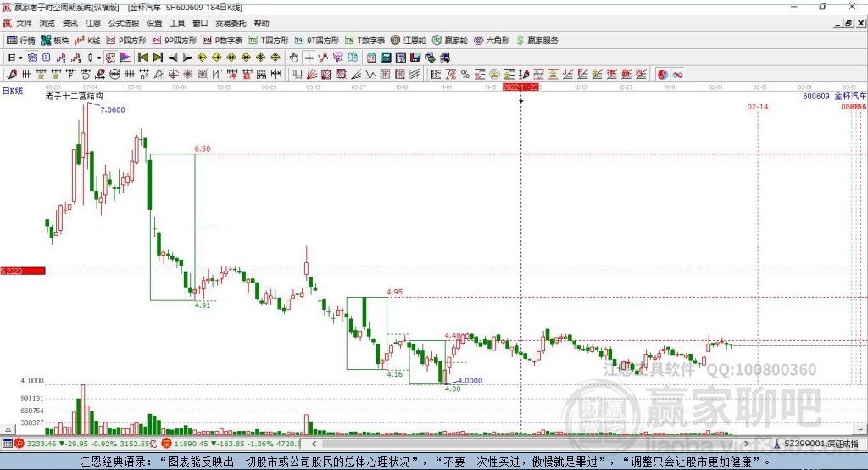Restore the inner document window
Viewport: 868px width, 470px height.
849,23
